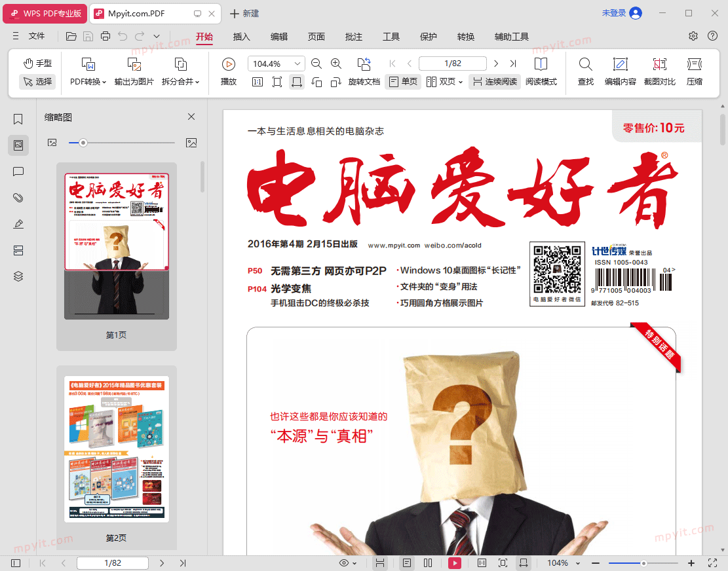Open the 转换 tab

point(466,37)
